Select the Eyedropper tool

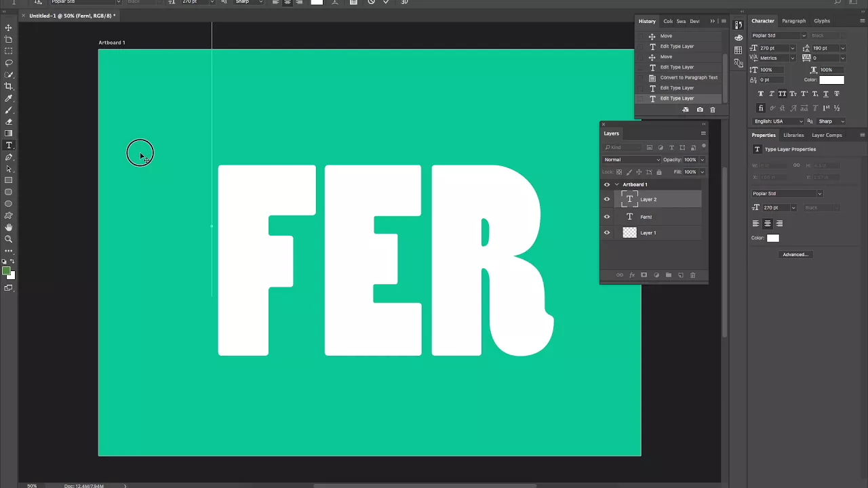pos(9,98)
